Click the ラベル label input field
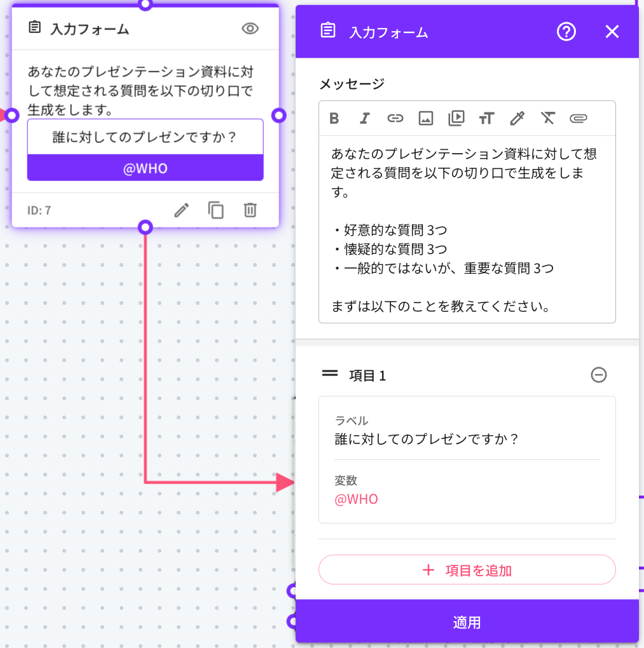 pyautogui.click(x=467, y=439)
